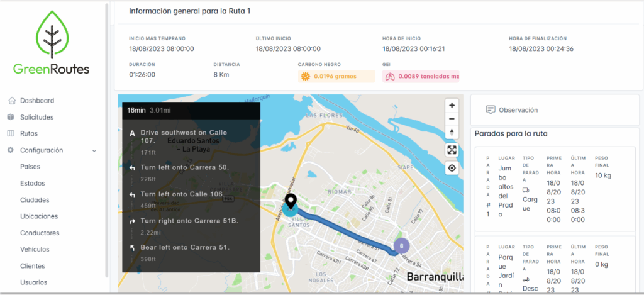Click the black origin pin marker
Screen dimensions: 644x295
[291, 202]
